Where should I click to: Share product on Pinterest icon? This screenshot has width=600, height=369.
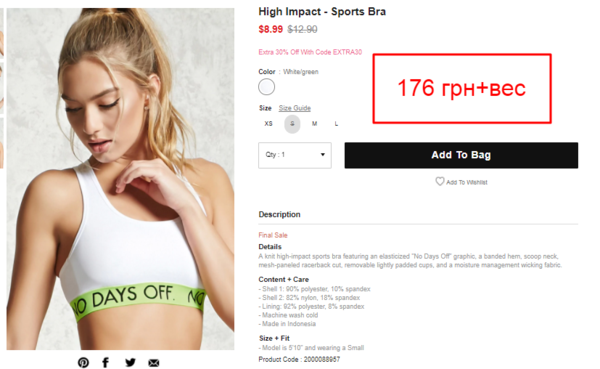tap(83, 362)
